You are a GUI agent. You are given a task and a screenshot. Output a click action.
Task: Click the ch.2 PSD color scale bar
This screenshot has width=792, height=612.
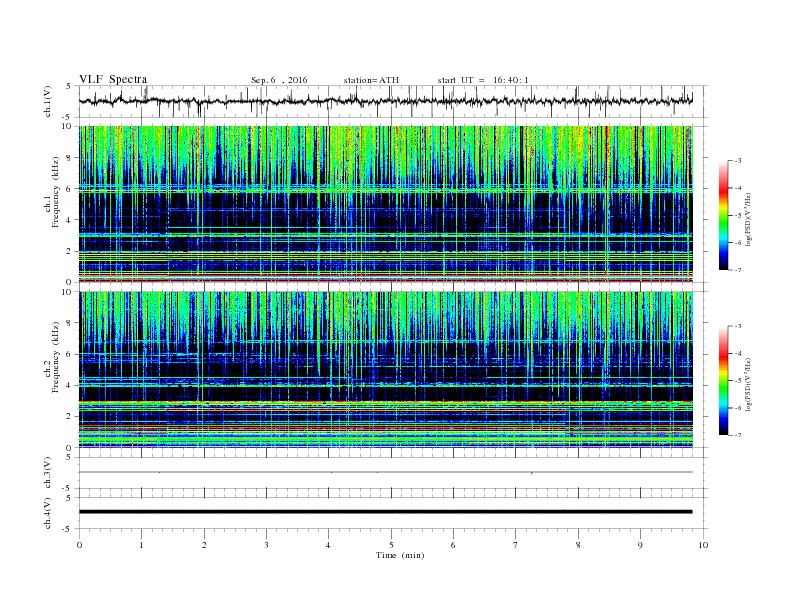coord(723,381)
